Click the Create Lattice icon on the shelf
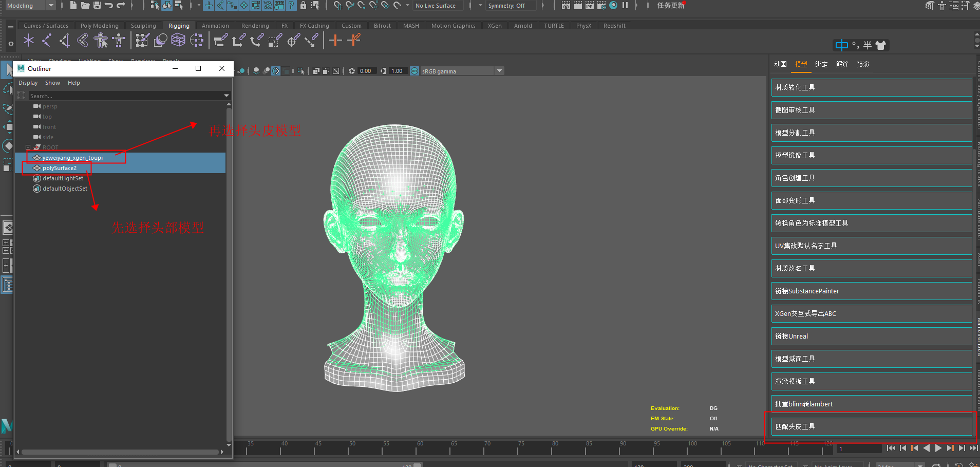The image size is (980, 467). point(178,40)
